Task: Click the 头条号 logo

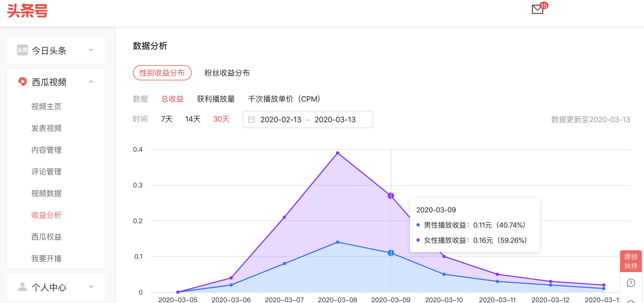Action: click(x=27, y=11)
